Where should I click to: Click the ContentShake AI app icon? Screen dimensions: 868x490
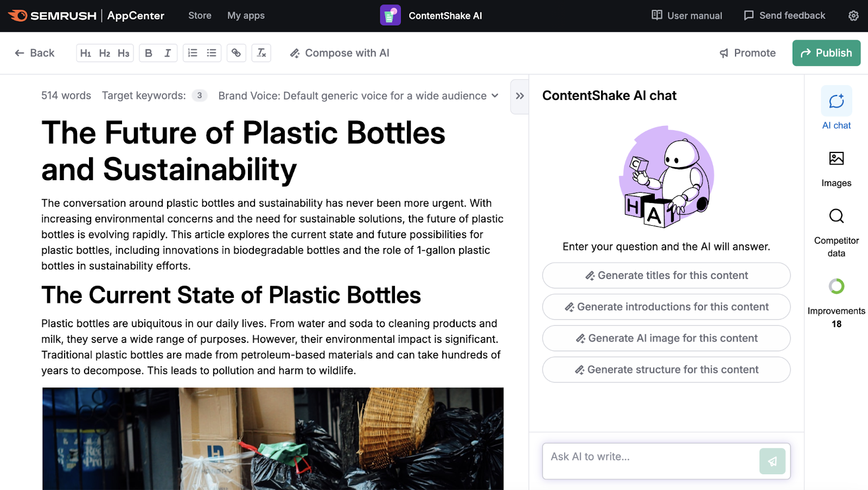pyautogui.click(x=390, y=16)
